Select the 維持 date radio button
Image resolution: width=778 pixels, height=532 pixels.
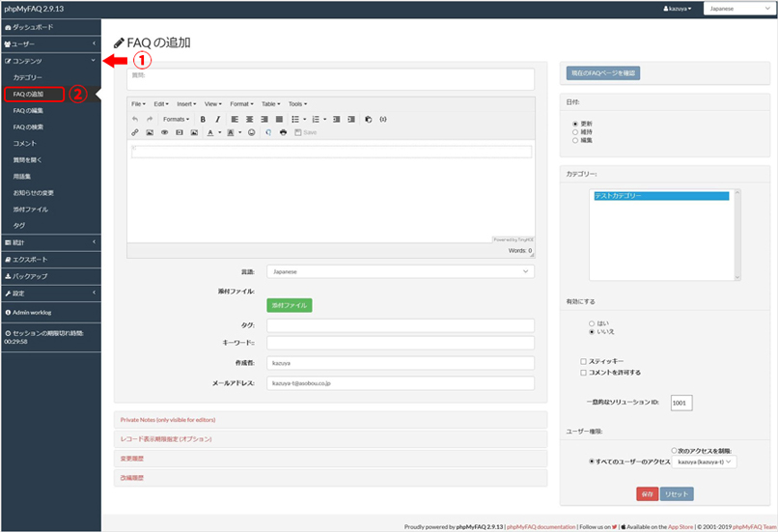point(575,132)
